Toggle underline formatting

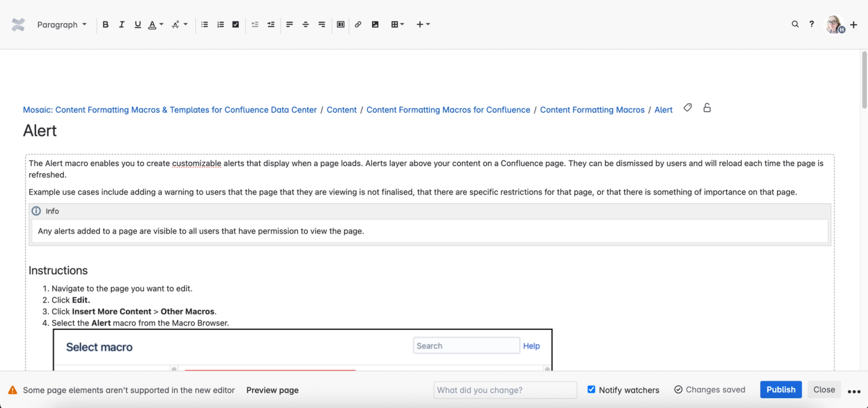tap(138, 25)
